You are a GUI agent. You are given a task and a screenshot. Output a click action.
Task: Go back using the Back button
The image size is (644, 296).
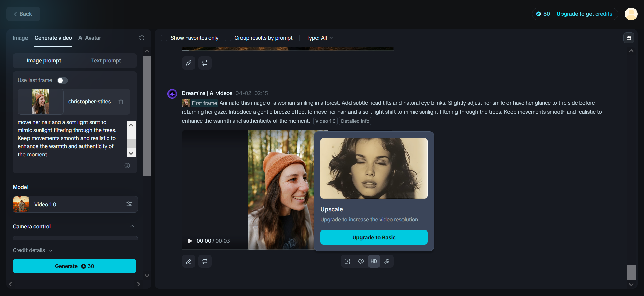pos(23,14)
